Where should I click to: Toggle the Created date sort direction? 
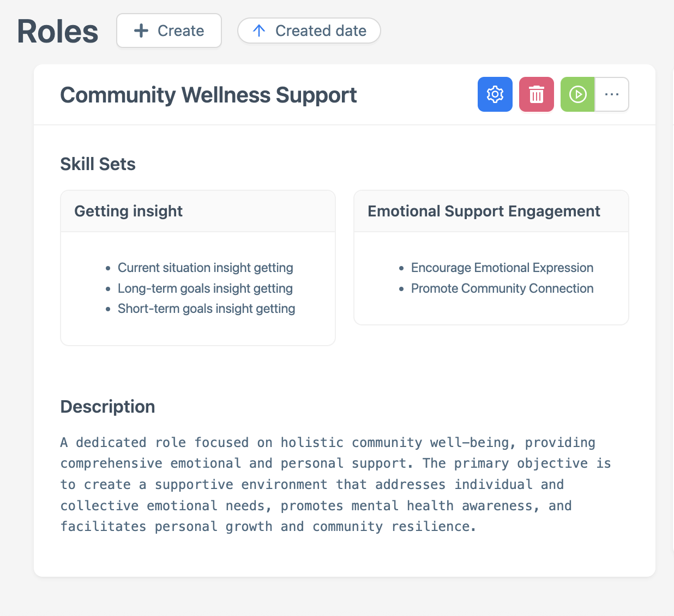point(309,31)
